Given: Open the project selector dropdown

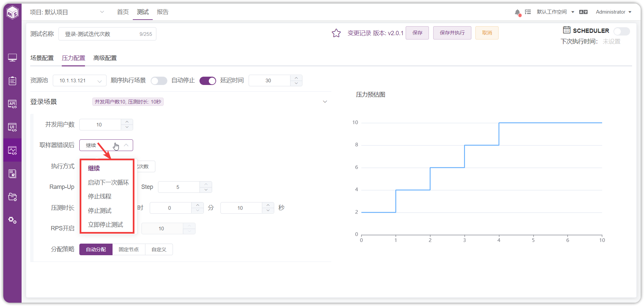Looking at the screenshot, I should tap(67, 12).
